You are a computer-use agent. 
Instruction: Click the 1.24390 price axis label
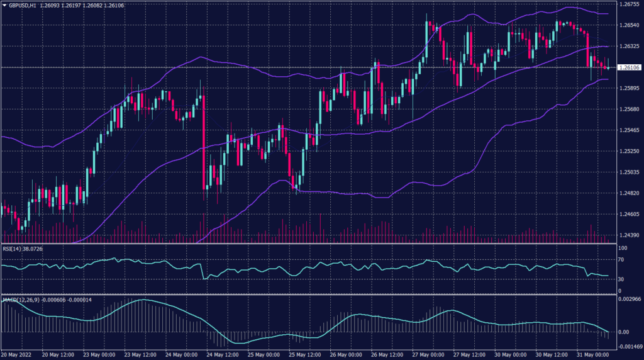(x=628, y=235)
